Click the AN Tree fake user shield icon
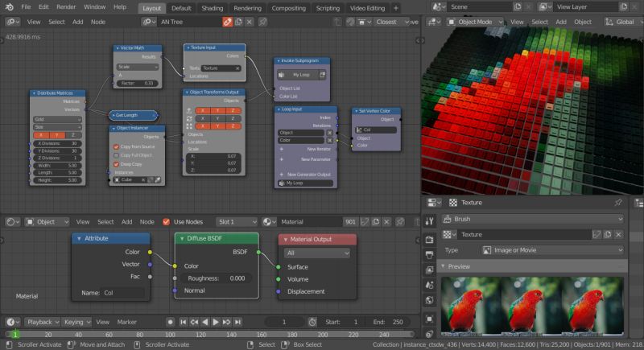Screen dimensions: 644x350 227,22
